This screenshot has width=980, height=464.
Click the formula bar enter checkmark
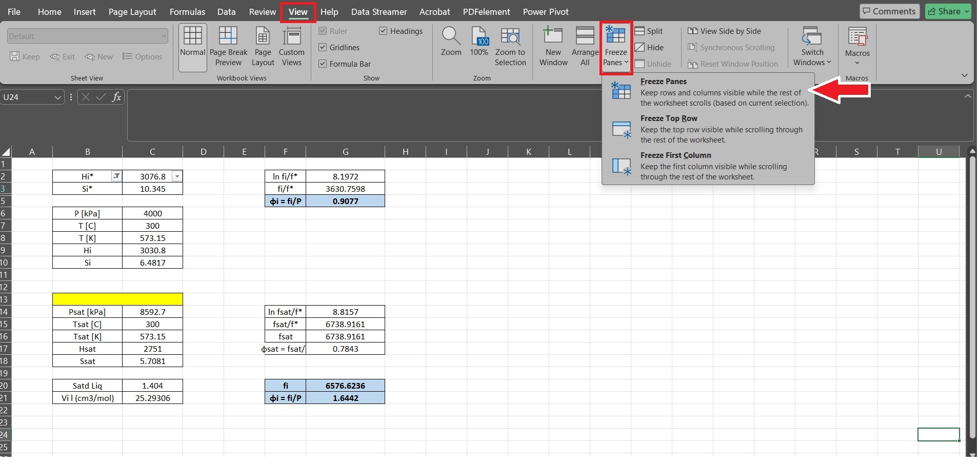(x=101, y=97)
